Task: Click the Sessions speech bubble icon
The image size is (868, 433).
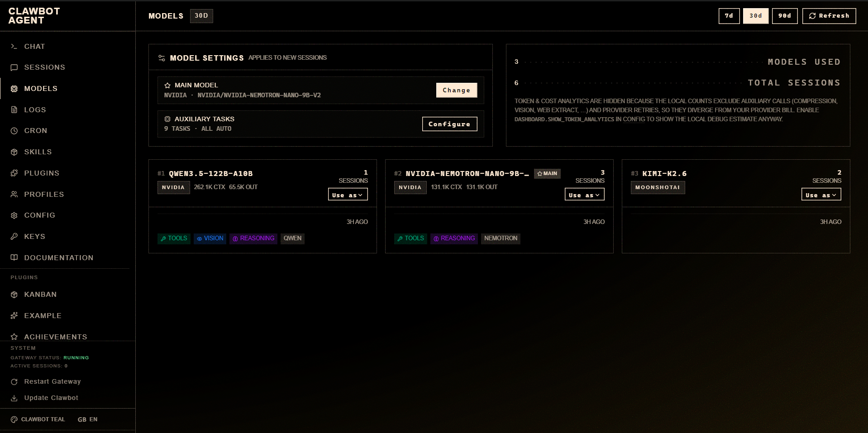Action: [14, 67]
